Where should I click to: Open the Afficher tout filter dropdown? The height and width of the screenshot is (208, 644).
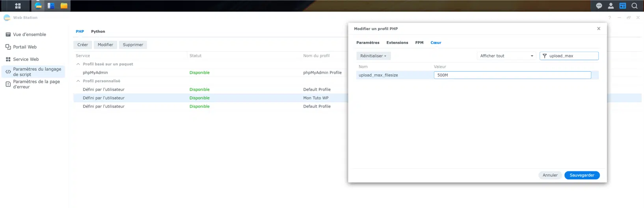(506, 56)
